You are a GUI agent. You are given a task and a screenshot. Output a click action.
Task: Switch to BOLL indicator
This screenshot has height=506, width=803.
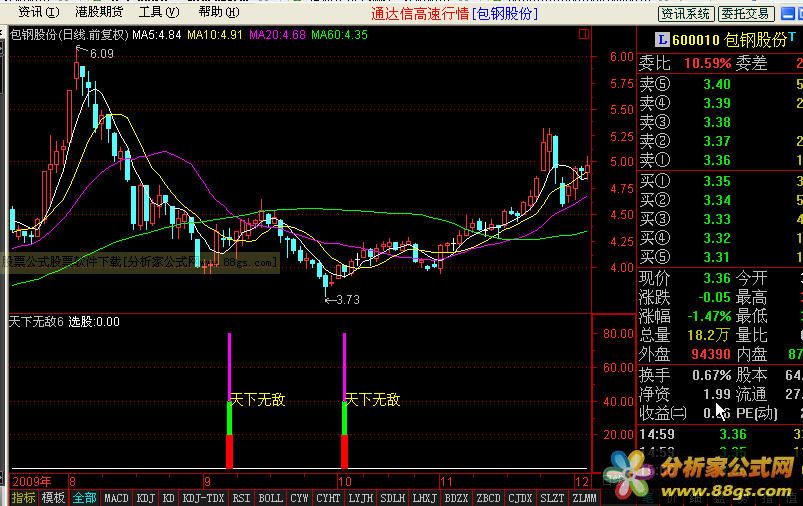[x=270, y=497]
